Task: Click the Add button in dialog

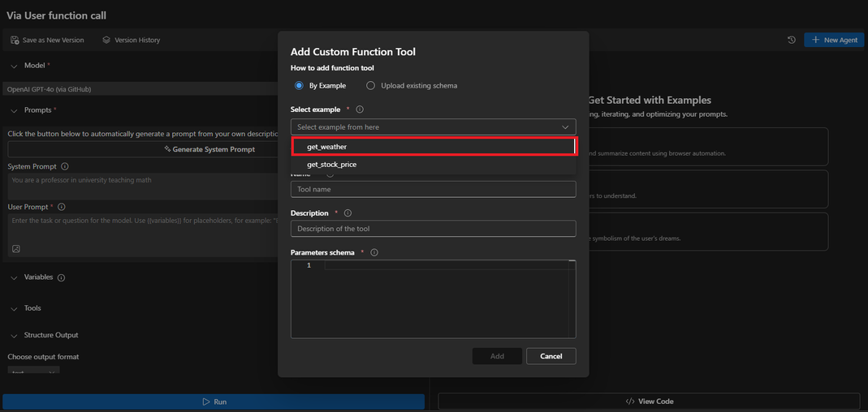Action: (497, 356)
